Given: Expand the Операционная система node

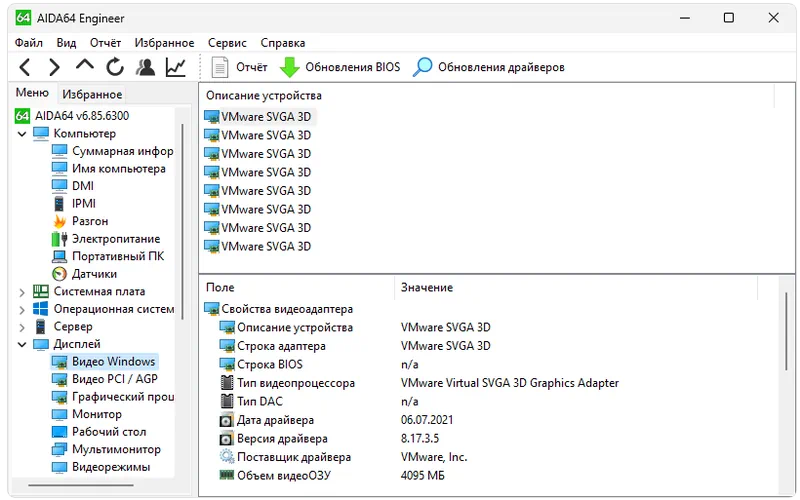Looking at the screenshot, I should coord(22,310).
